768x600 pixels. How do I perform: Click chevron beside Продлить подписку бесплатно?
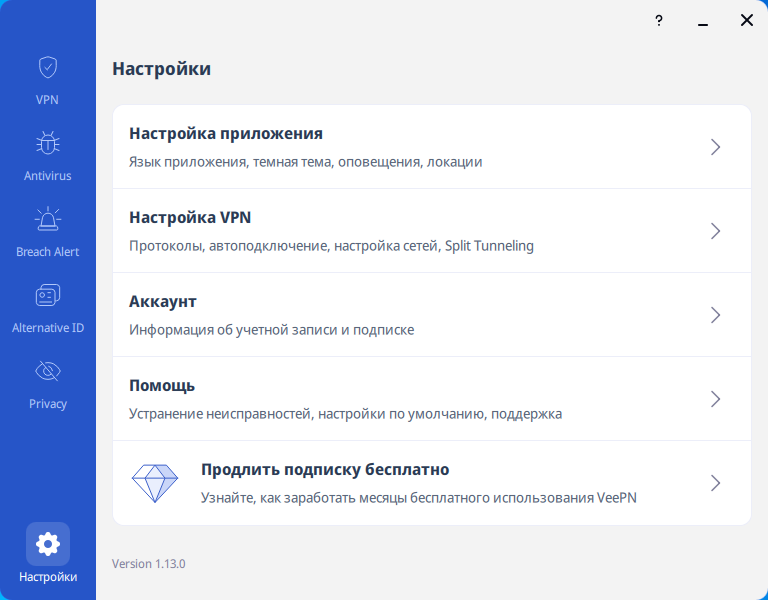pyautogui.click(x=715, y=483)
